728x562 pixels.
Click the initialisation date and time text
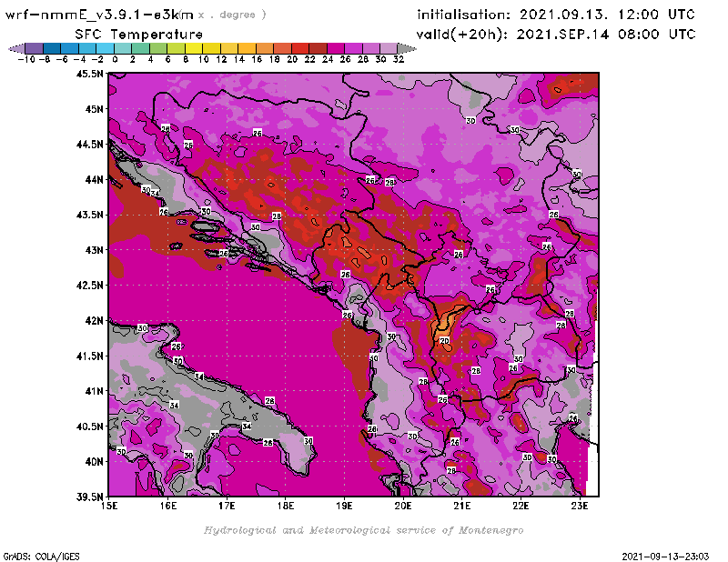click(x=556, y=15)
